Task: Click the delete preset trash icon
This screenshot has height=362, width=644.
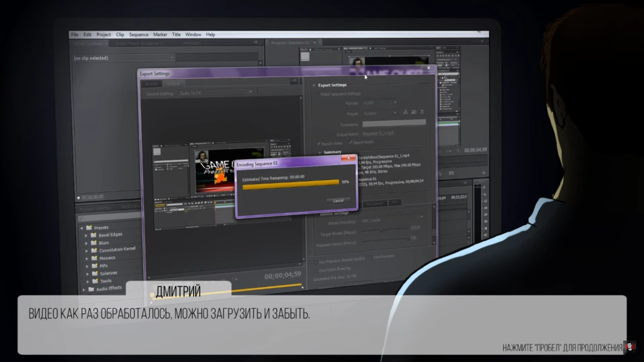Action: pyautogui.click(x=422, y=112)
